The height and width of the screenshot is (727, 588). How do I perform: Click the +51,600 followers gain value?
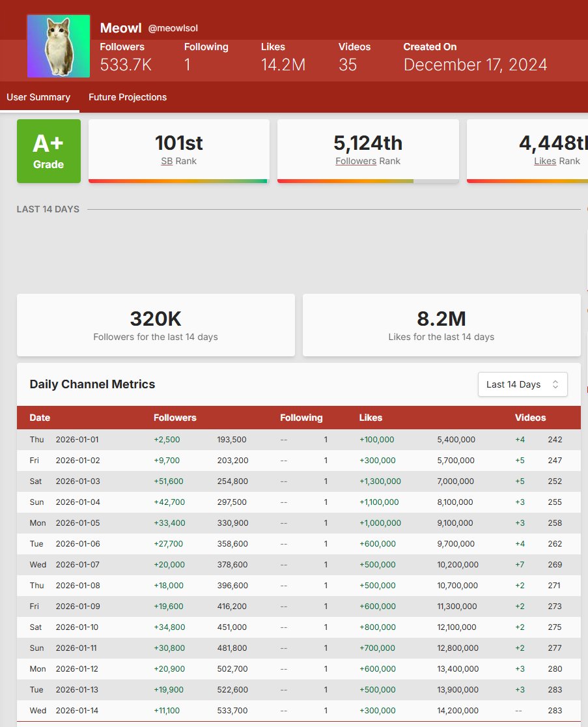tap(168, 481)
